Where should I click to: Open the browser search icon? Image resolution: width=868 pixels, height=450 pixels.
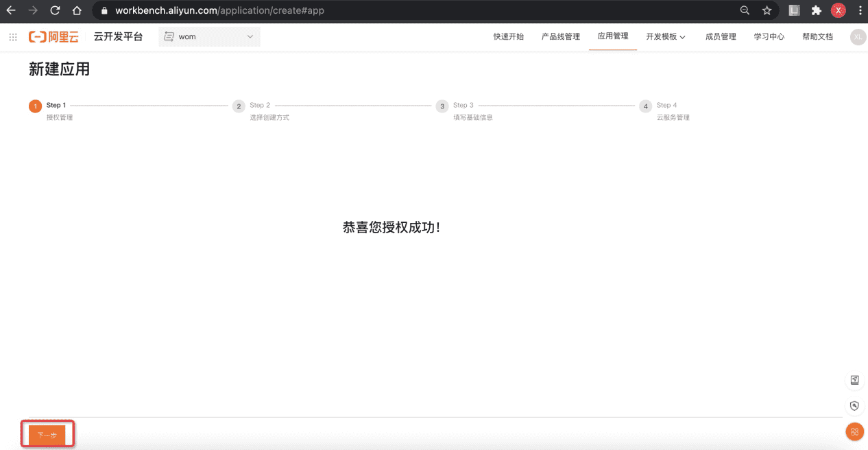click(745, 10)
